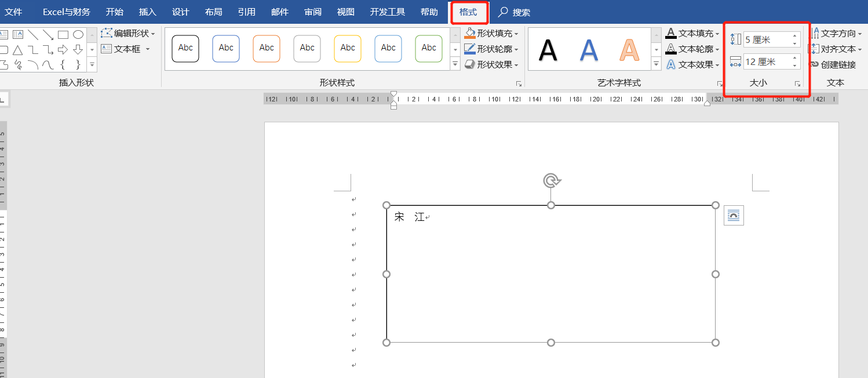Select the right block arrow shape
The width and height of the screenshot is (868, 378).
pyautogui.click(x=63, y=50)
